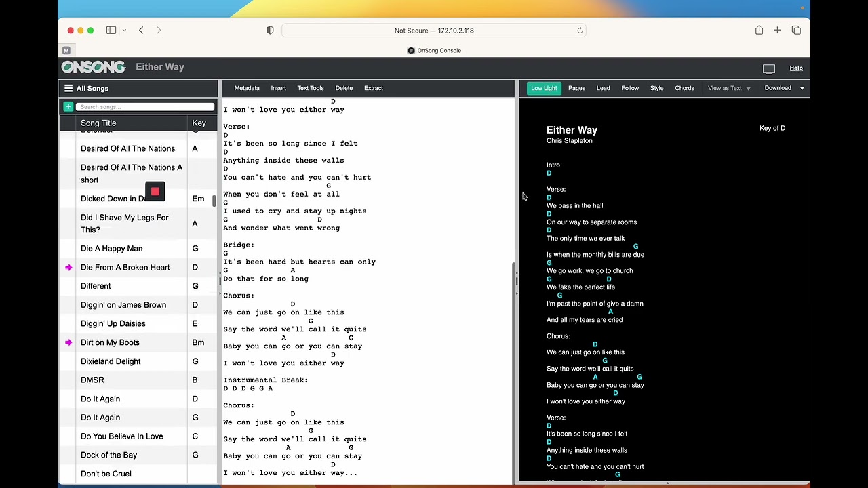Go forward in Safari
Viewport: 868px width, 488px height.
coord(159,30)
